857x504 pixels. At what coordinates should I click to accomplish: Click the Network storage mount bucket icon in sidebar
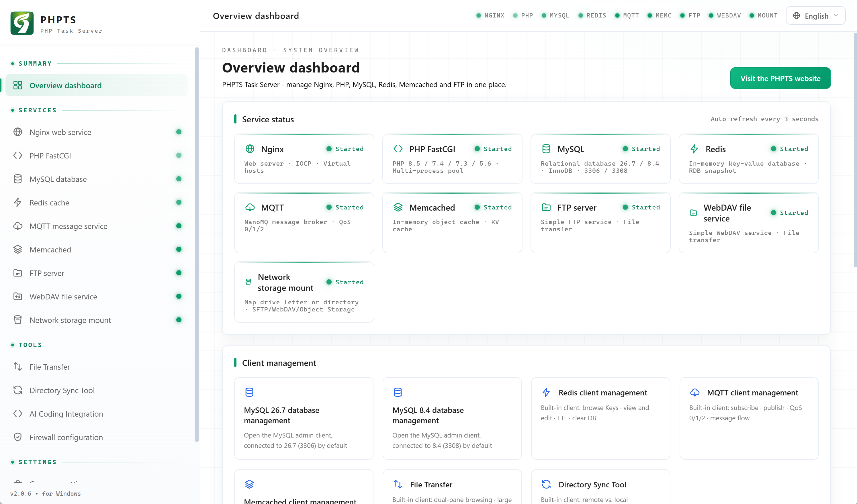coord(18,320)
